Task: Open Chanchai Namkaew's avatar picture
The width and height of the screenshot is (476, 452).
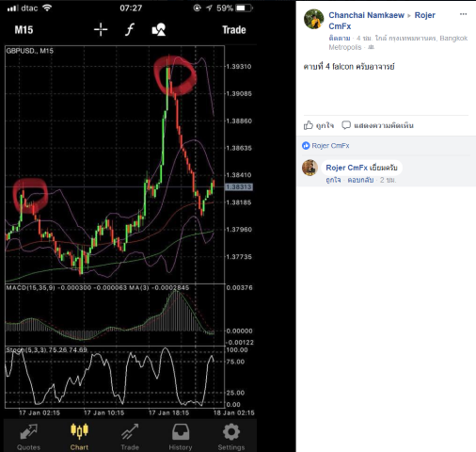Action: (314, 19)
